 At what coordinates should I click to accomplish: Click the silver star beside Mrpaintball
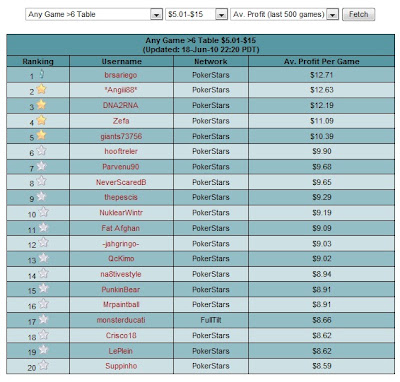point(44,304)
